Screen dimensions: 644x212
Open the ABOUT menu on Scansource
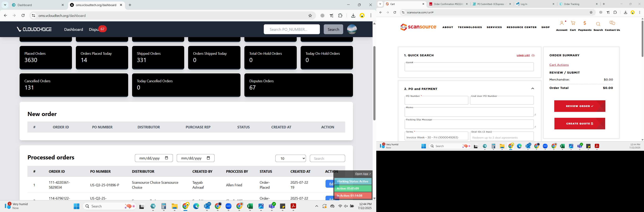(x=447, y=27)
